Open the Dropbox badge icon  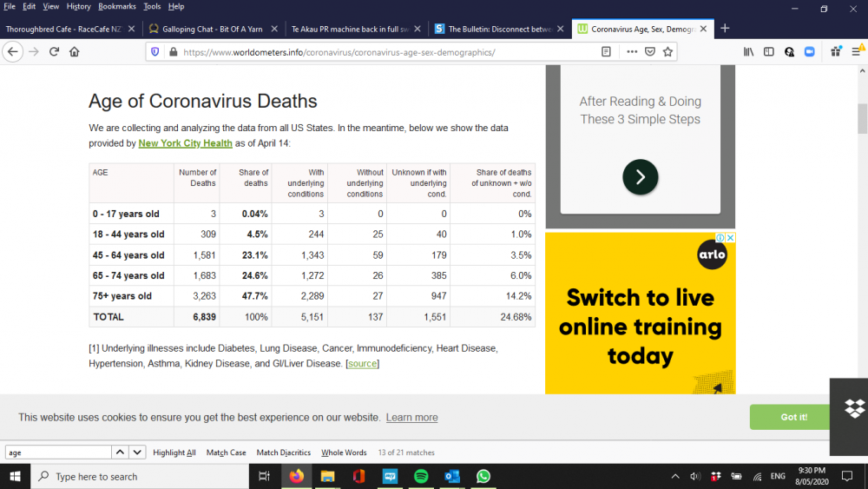click(853, 408)
